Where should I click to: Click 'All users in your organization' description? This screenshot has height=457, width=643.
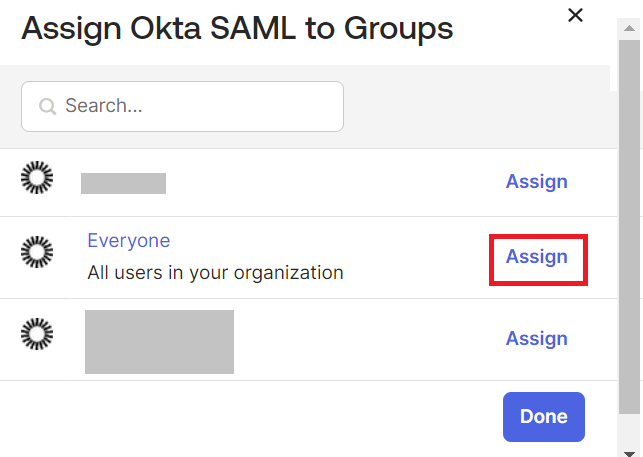pos(215,272)
